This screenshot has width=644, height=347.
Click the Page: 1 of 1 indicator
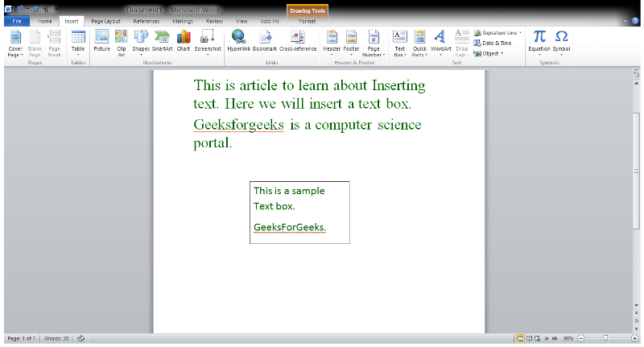21,338
